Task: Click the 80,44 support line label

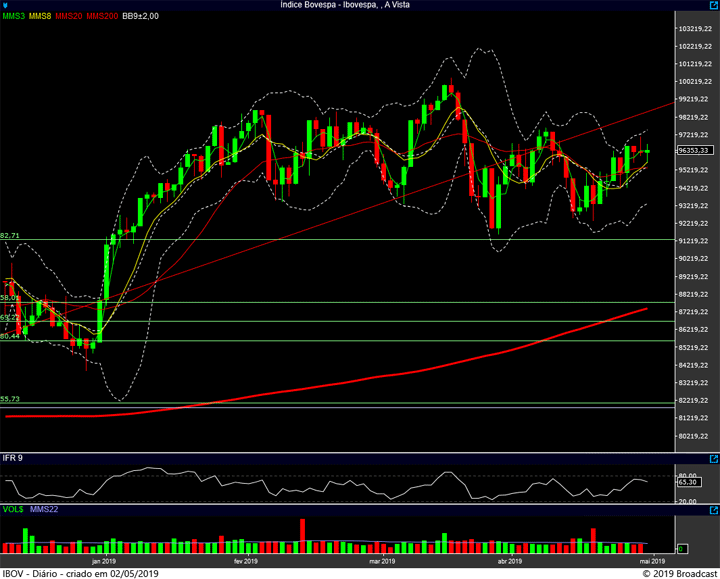Action: tap(10, 336)
